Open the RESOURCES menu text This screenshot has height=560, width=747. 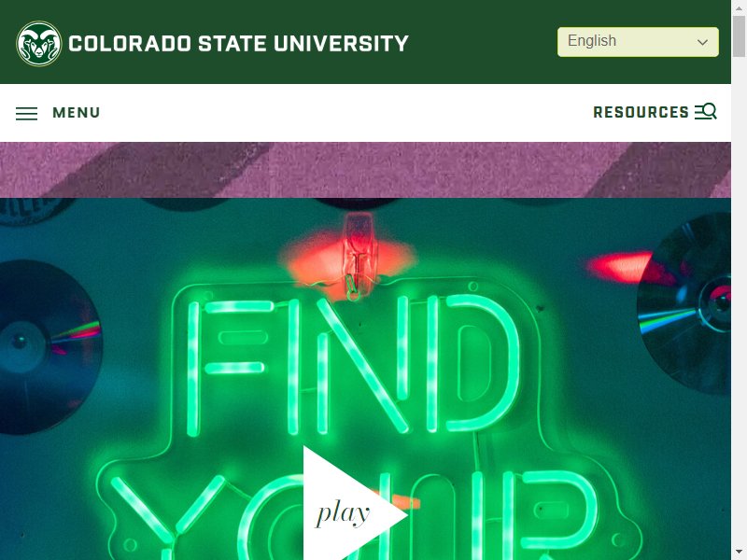pos(641,112)
